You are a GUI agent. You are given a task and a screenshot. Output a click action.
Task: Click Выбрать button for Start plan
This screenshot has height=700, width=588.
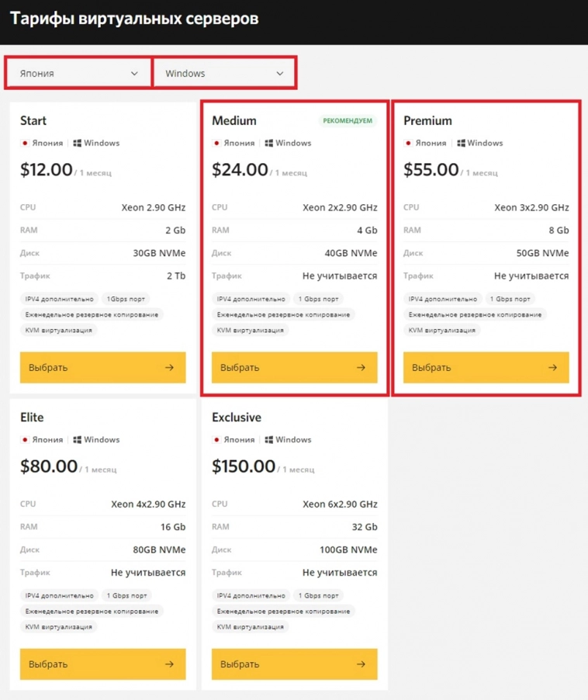pyautogui.click(x=102, y=368)
